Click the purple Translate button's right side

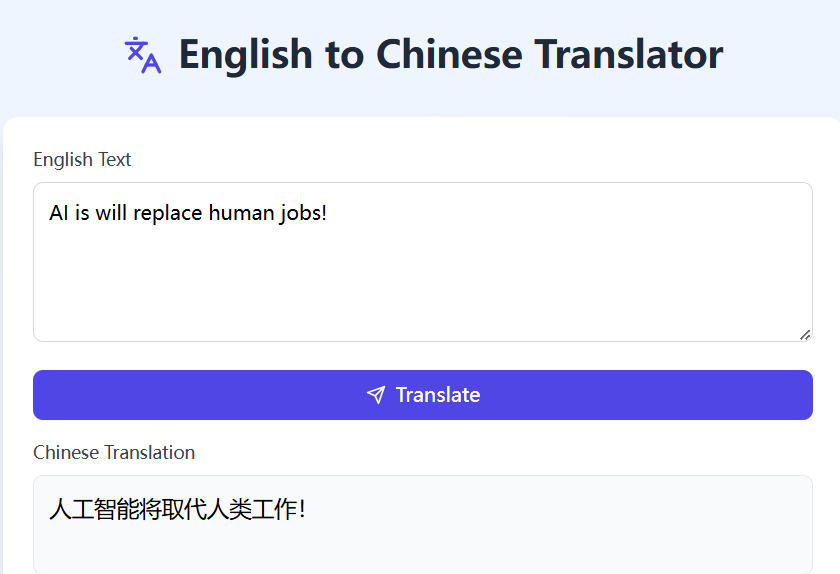pyautogui.click(x=696, y=395)
